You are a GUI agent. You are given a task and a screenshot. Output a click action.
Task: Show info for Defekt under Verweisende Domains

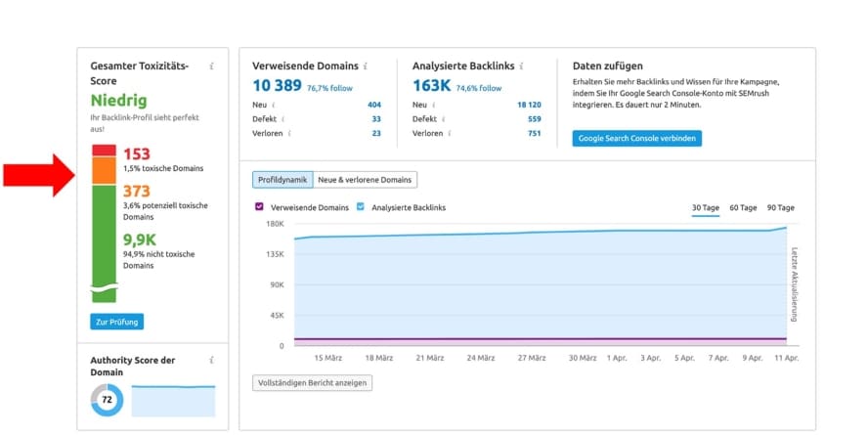[282, 119]
